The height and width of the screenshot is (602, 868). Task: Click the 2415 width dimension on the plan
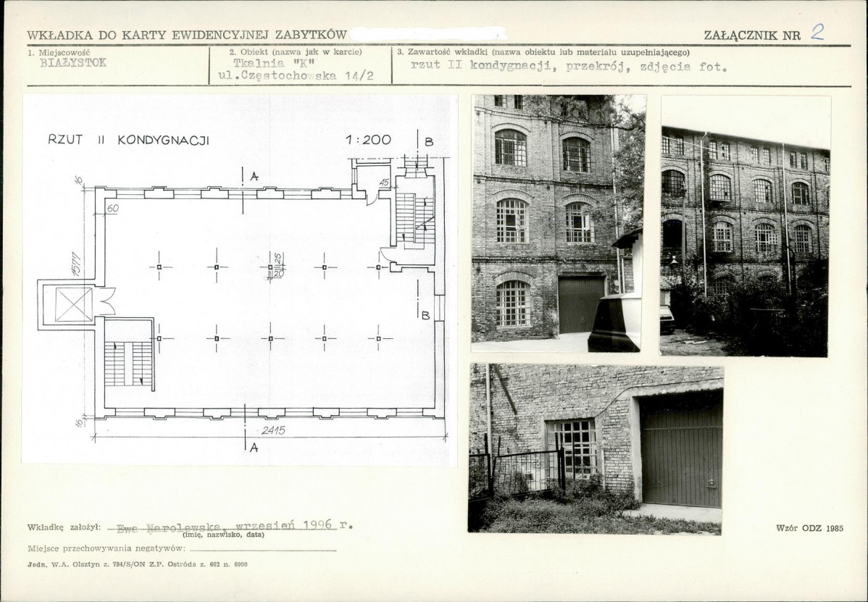pos(273,430)
